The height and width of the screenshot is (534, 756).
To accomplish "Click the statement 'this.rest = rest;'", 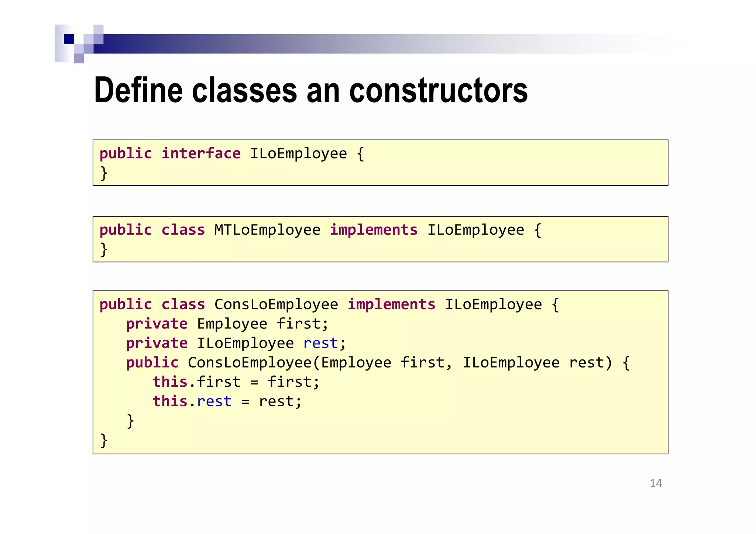I will coord(227,402).
